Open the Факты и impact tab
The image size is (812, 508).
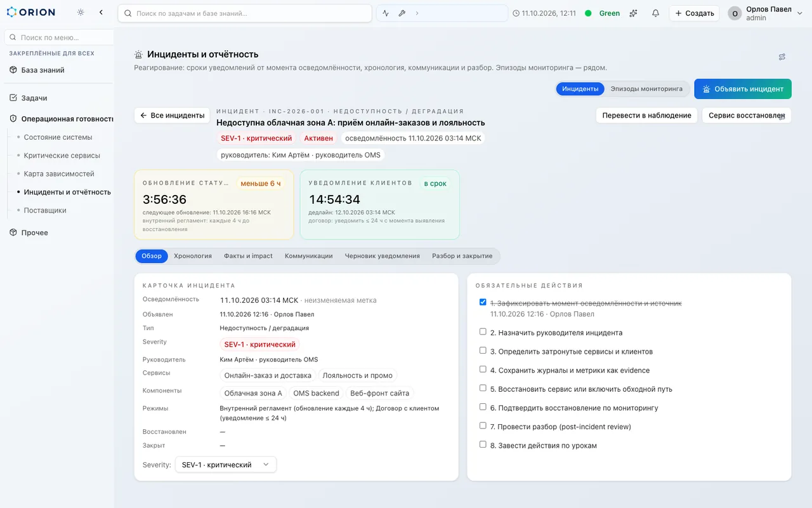click(x=248, y=256)
